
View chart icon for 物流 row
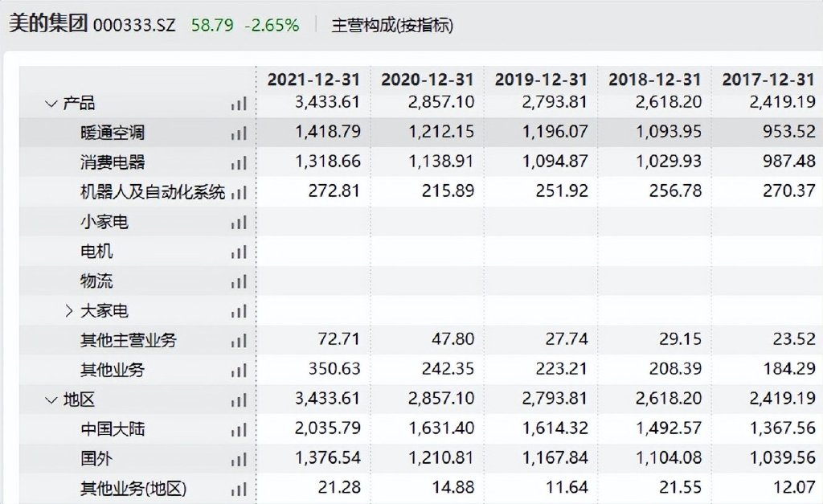pyautogui.click(x=238, y=282)
